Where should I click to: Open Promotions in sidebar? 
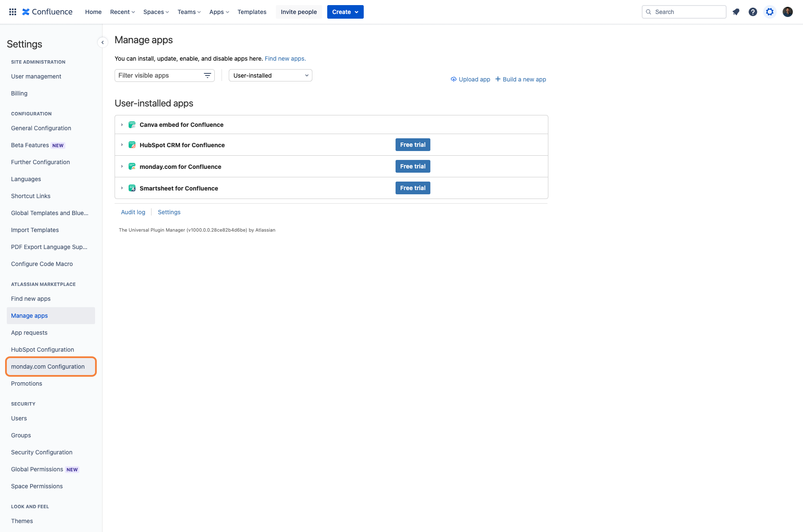51,384
